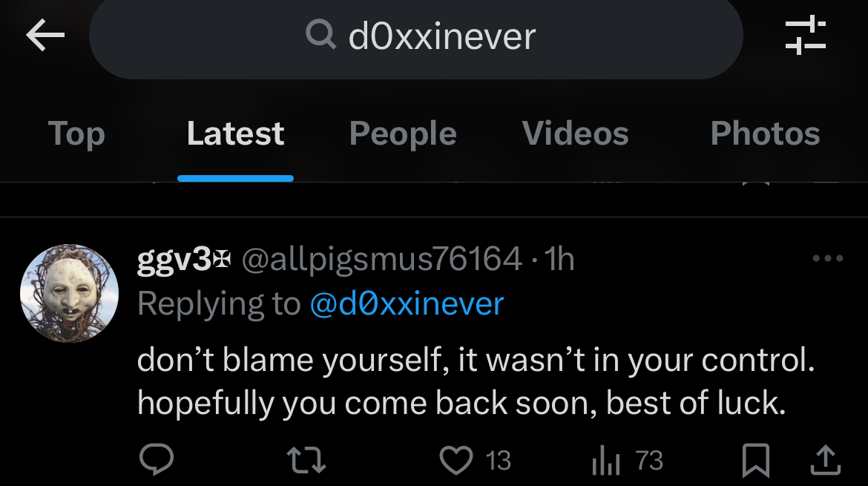Open the @d0xxinever mention link

point(407,304)
